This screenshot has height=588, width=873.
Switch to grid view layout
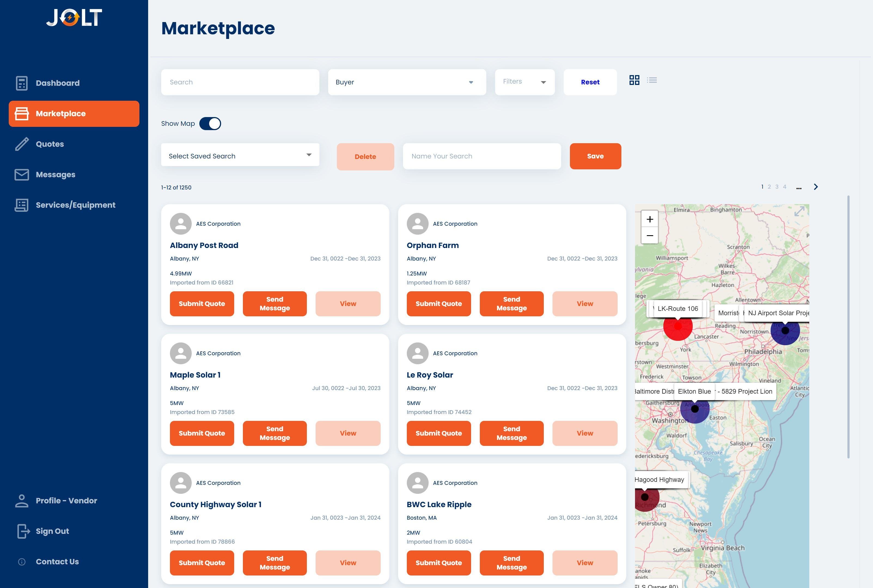[634, 80]
